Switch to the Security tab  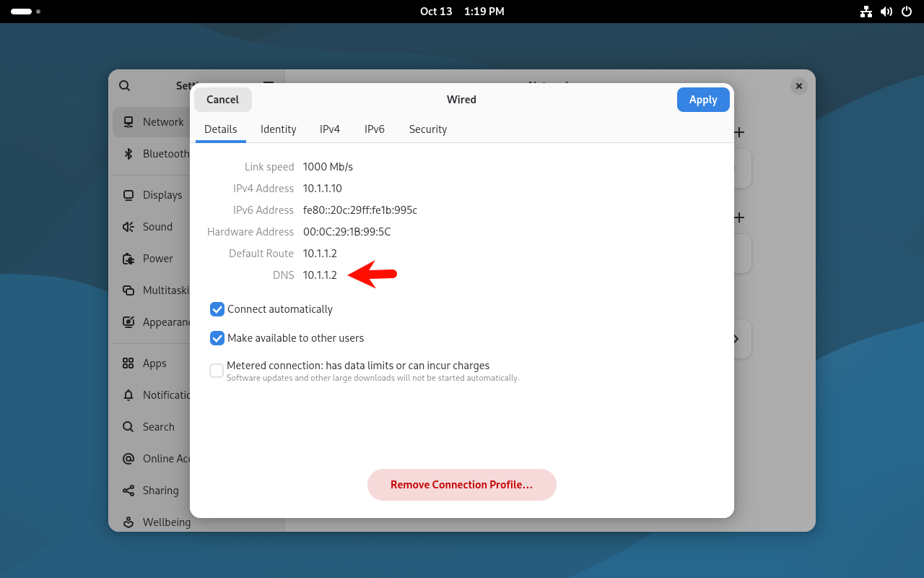(428, 129)
